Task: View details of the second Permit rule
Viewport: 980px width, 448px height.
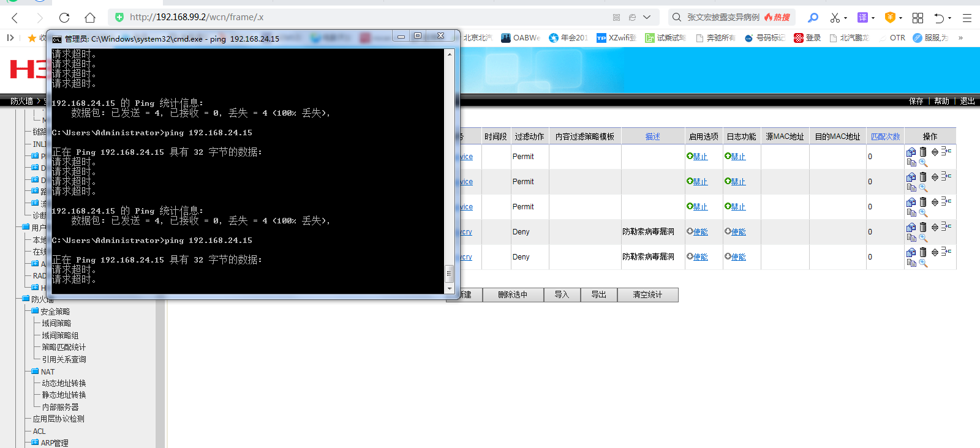Action: (x=923, y=188)
